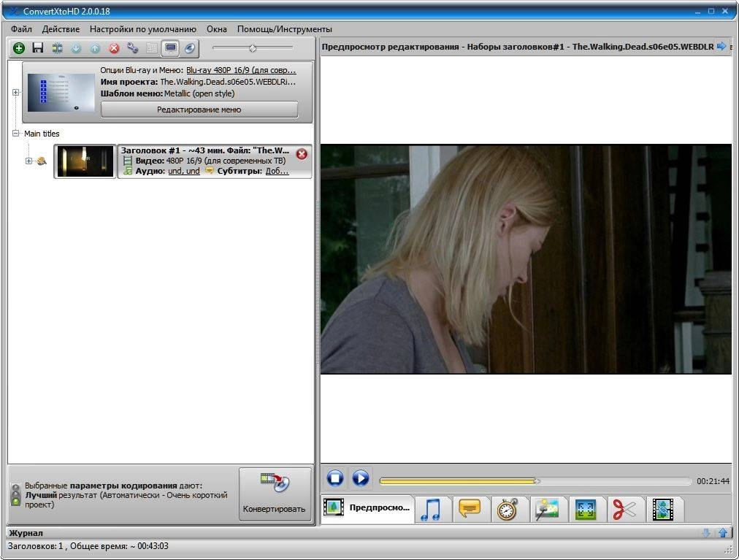The image size is (739, 560).
Task: Click the blue up arrow on the Журнал bar
Action: tap(722, 533)
